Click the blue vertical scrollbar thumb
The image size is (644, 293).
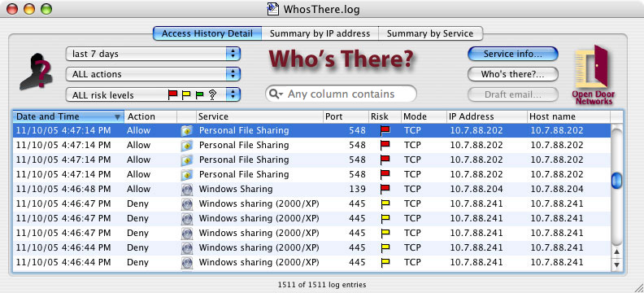coord(616,181)
